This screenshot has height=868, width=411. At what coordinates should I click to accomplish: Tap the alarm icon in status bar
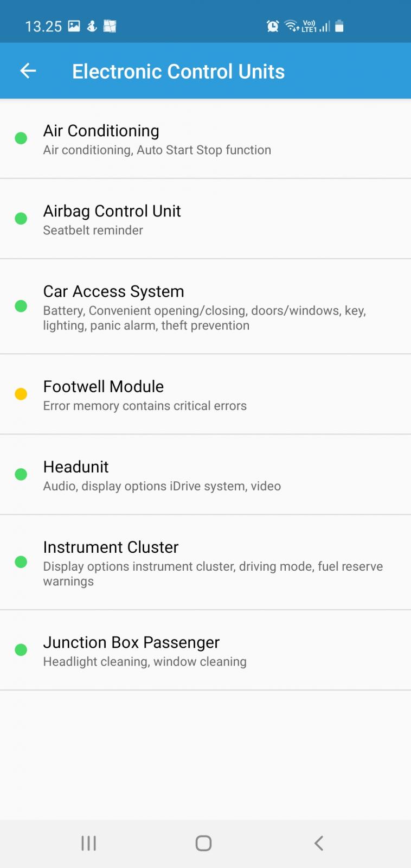[273, 26]
